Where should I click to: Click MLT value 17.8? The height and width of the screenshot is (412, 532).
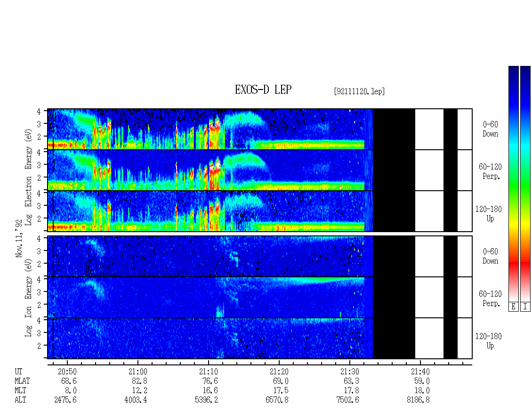tap(351, 391)
